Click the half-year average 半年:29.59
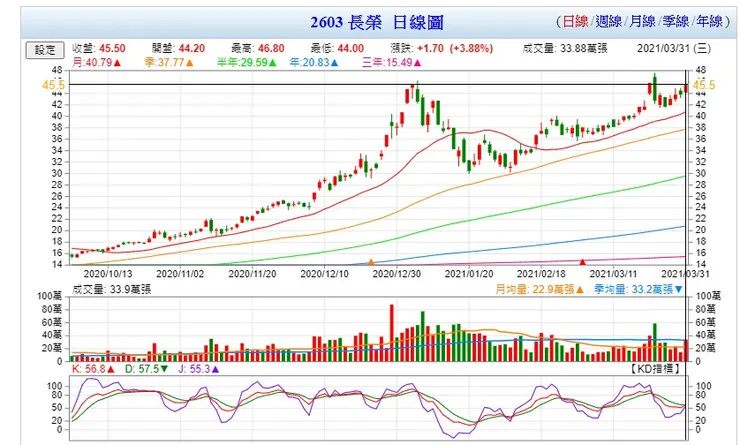The height and width of the screenshot is (445, 740). click(x=247, y=63)
